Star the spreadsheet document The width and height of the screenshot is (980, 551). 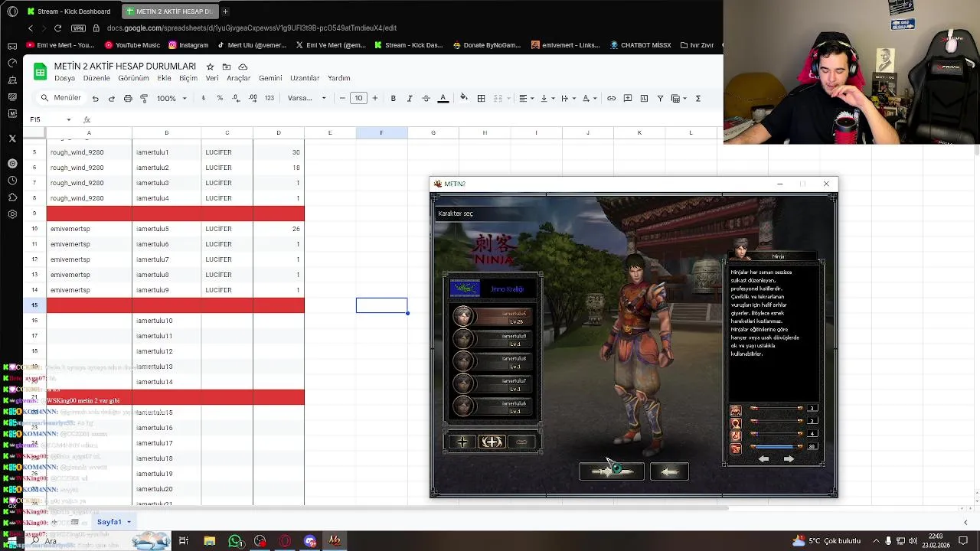[210, 67]
